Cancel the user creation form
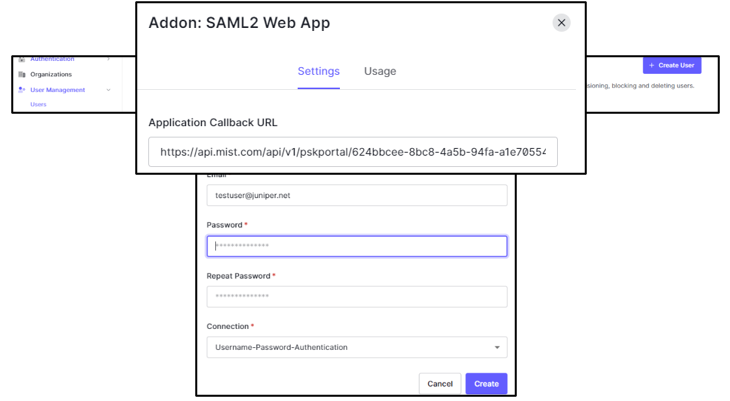 [x=440, y=383]
